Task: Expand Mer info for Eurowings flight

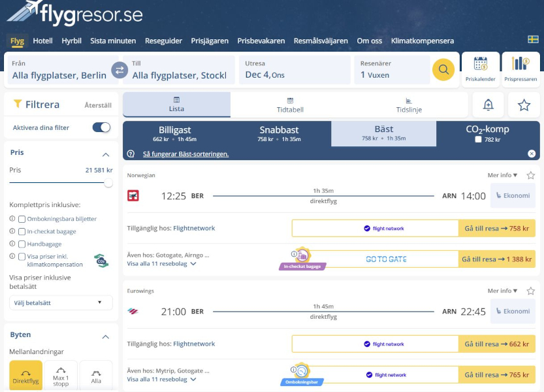Action: click(x=502, y=291)
